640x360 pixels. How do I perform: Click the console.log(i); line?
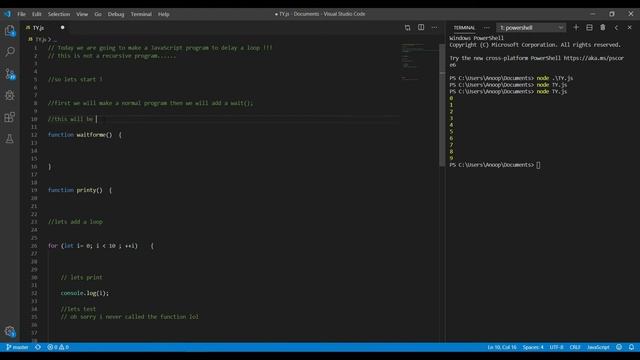[x=84, y=293]
